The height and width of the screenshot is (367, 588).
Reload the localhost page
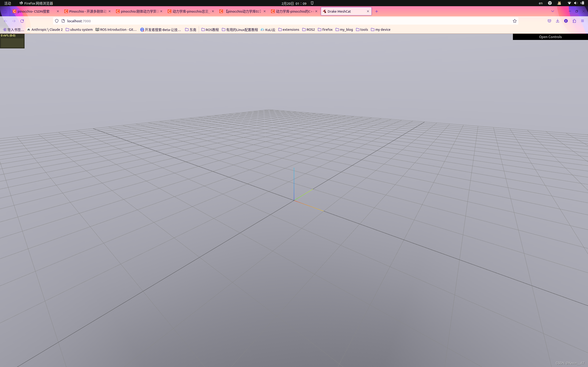pos(22,21)
